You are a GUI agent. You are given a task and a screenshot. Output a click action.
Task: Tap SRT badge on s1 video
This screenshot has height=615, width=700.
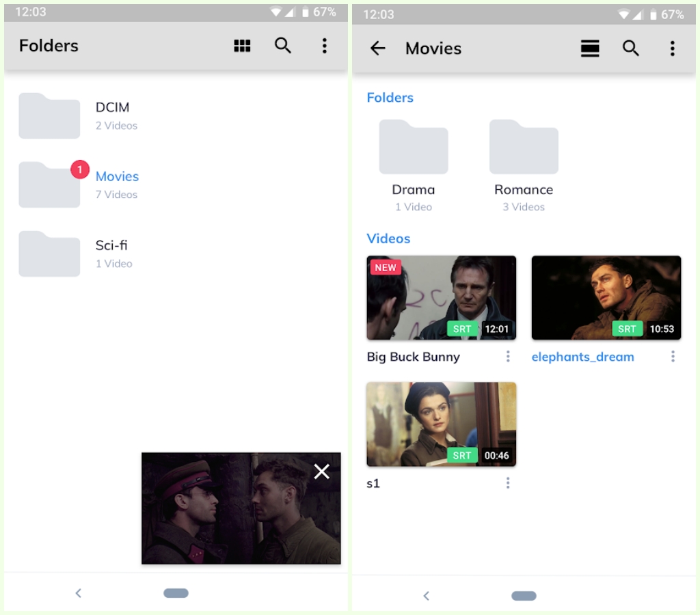pyautogui.click(x=462, y=455)
